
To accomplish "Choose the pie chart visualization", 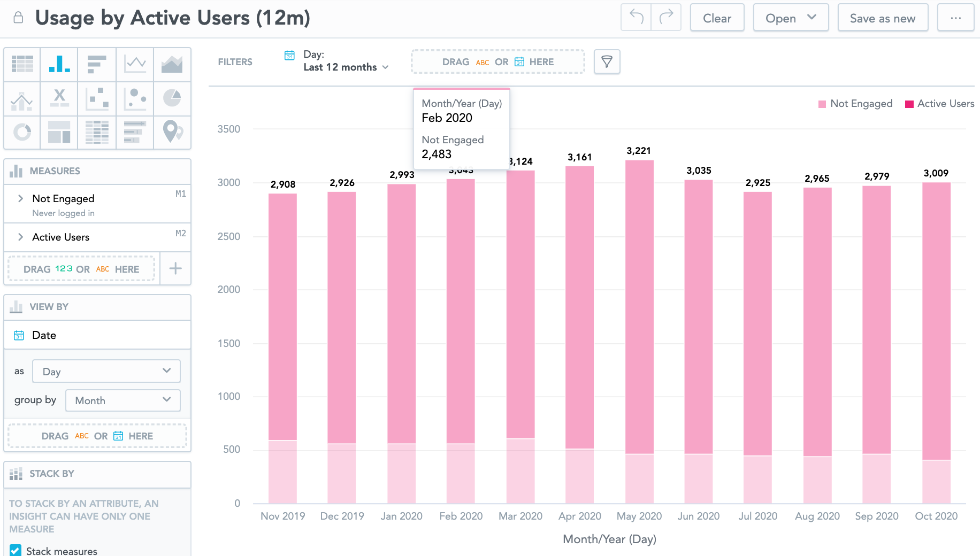I will (172, 98).
